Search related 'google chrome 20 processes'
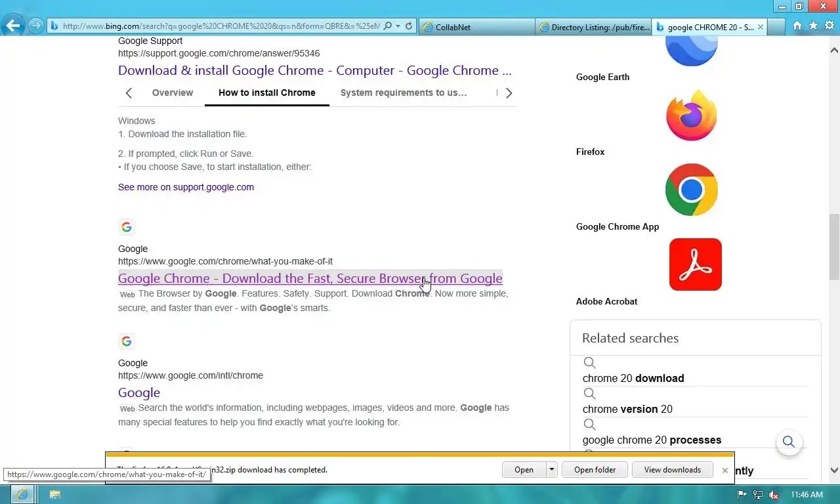The height and width of the screenshot is (504, 840). click(x=652, y=440)
